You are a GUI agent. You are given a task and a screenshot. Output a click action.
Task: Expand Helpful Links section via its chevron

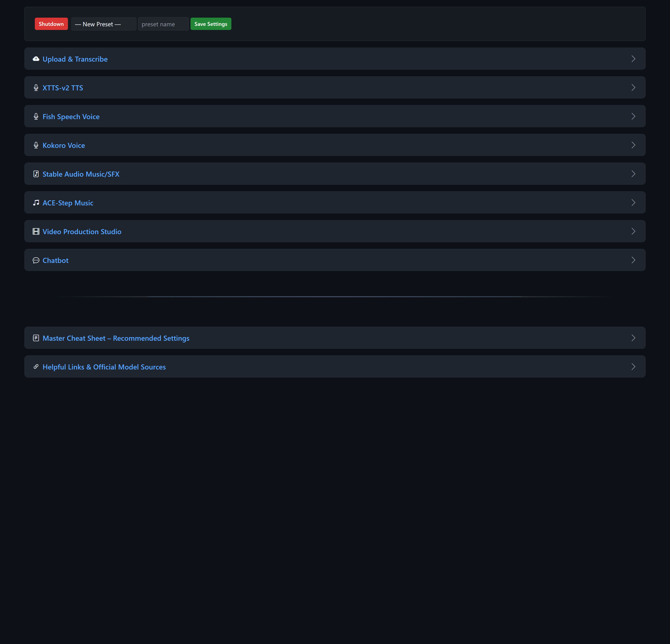(633, 367)
